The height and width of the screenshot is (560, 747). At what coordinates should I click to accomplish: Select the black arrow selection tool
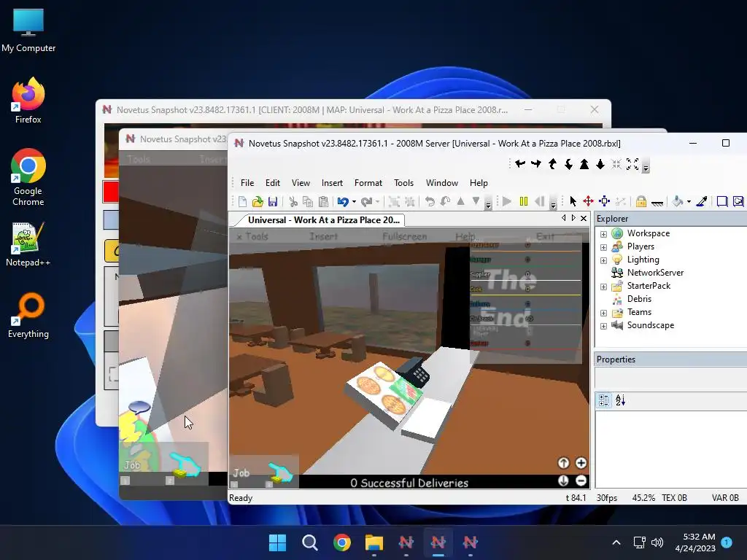click(573, 201)
